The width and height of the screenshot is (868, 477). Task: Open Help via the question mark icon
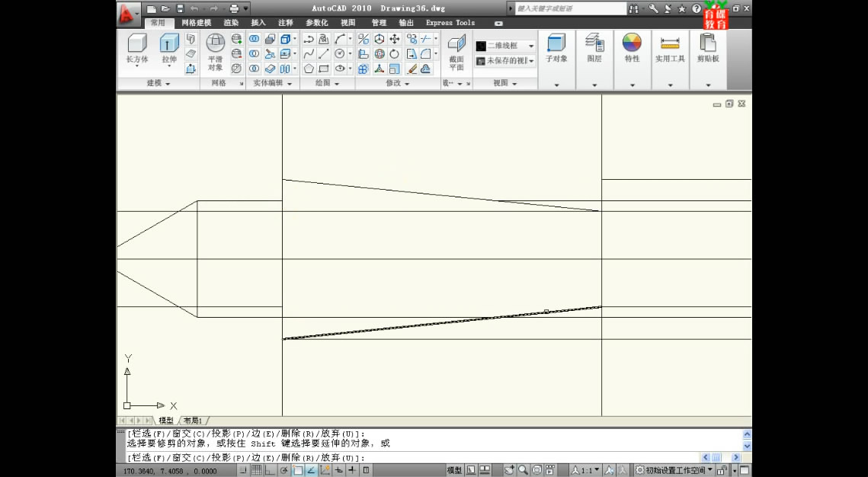tap(697, 8)
